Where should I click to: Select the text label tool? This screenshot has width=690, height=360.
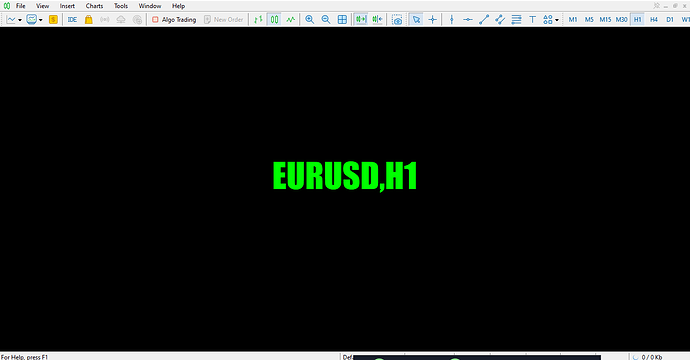(532, 19)
